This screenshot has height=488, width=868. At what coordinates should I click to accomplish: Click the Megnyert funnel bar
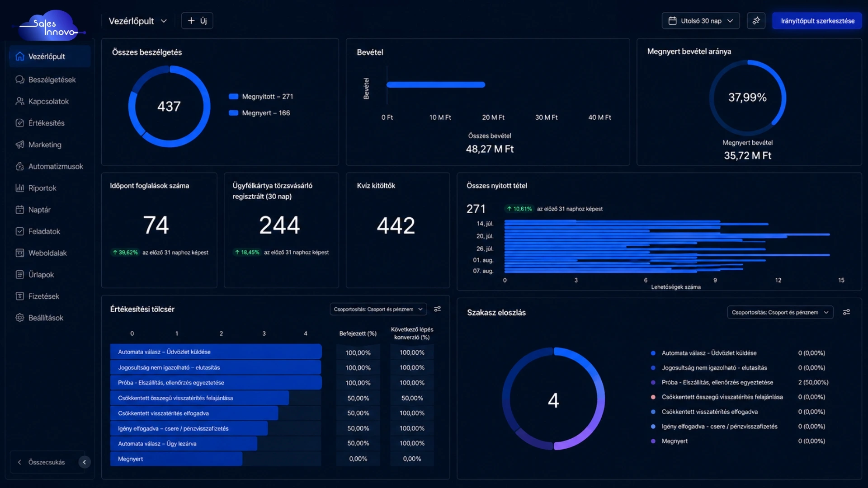pos(176,459)
